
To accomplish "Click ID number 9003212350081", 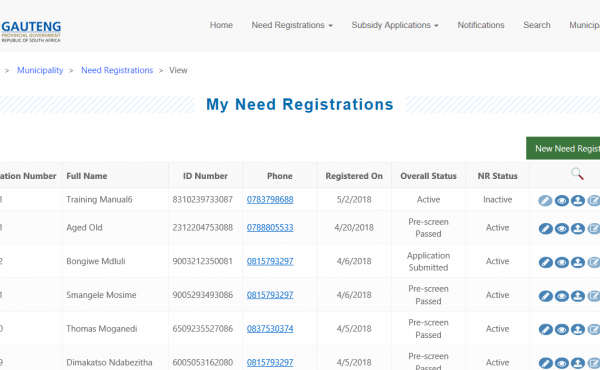I will click(202, 261).
